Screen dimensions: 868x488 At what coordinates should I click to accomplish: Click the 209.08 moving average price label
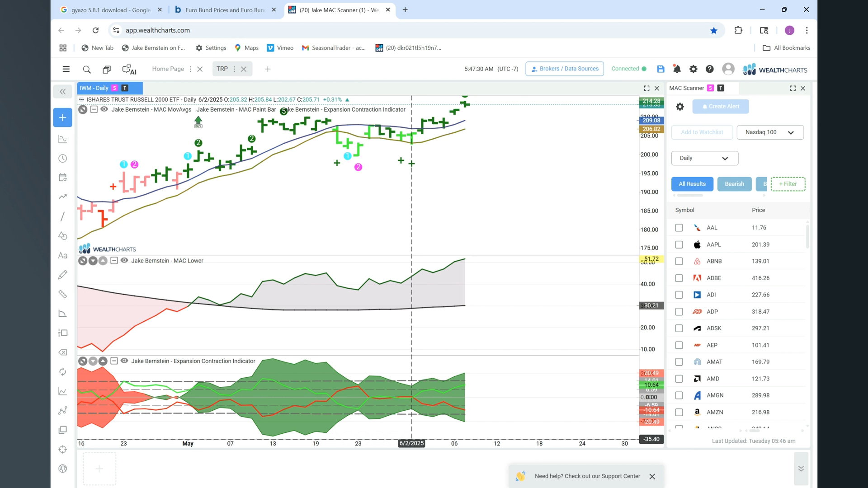pyautogui.click(x=651, y=120)
